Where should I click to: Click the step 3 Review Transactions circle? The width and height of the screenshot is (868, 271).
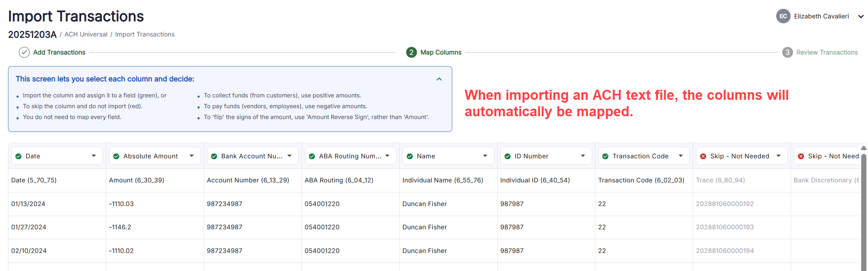[787, 53]
